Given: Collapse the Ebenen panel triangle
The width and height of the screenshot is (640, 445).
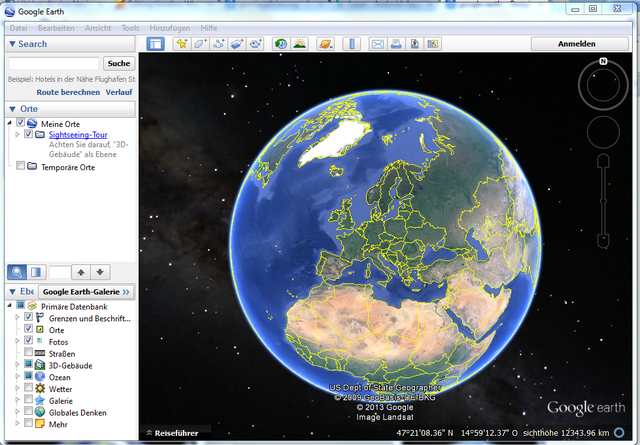Looking at the screenshot, I should (x=12, y=291).
